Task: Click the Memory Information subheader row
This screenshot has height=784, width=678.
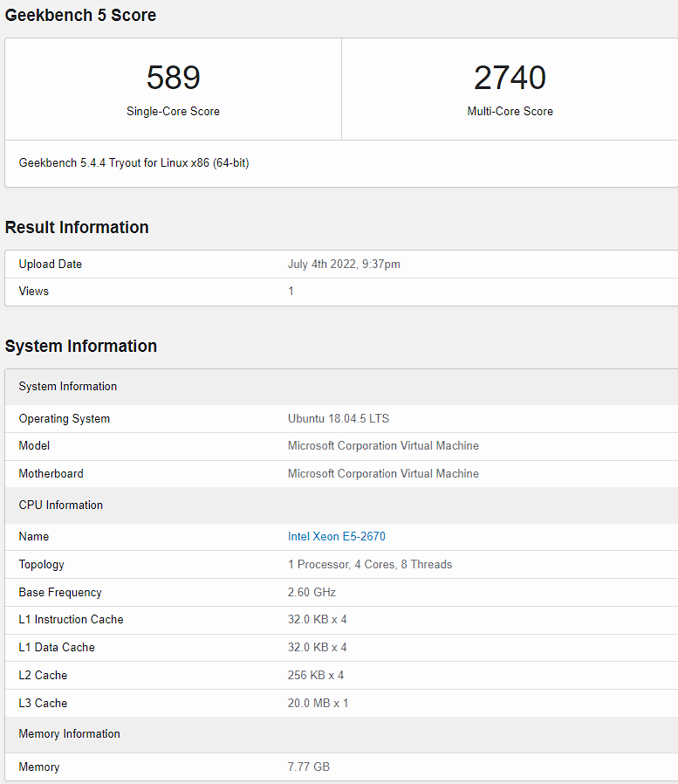Action: pyautogui.click(x=341, y=734)
